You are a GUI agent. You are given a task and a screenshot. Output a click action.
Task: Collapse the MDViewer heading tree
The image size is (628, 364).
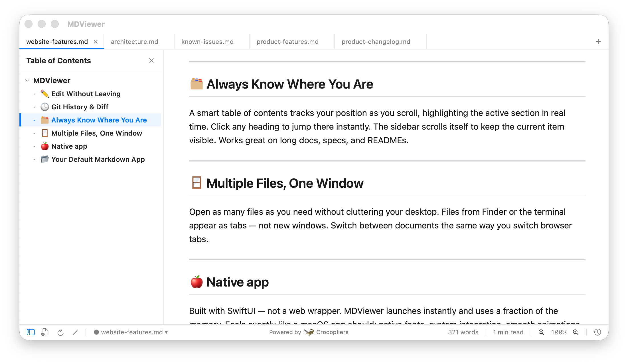[x=27, y=80]
